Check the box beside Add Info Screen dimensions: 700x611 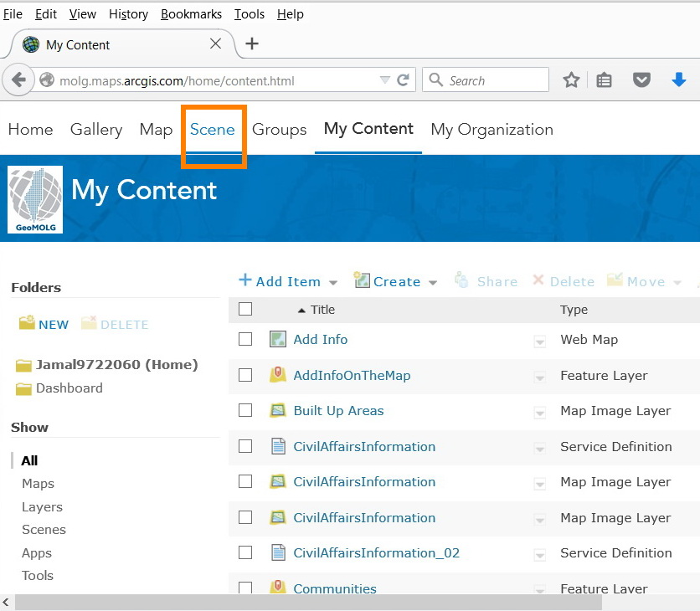245,339
